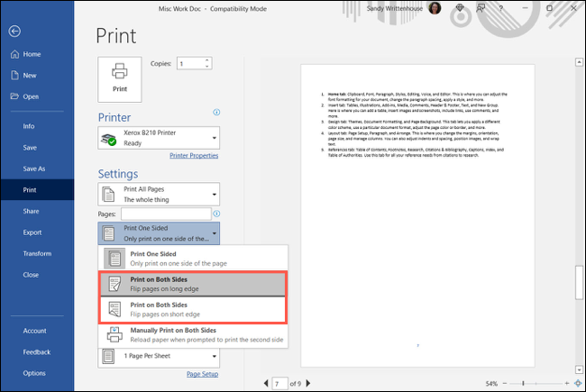This screenshot has height=392, width=586.
Task: Click the Sandy Writtenhouse account name
Action: [394, 8]
